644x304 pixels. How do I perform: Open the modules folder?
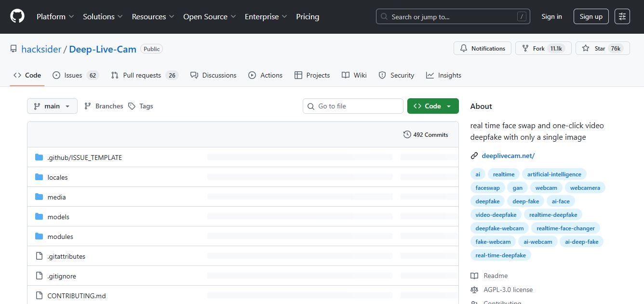(x=60, y=237)
